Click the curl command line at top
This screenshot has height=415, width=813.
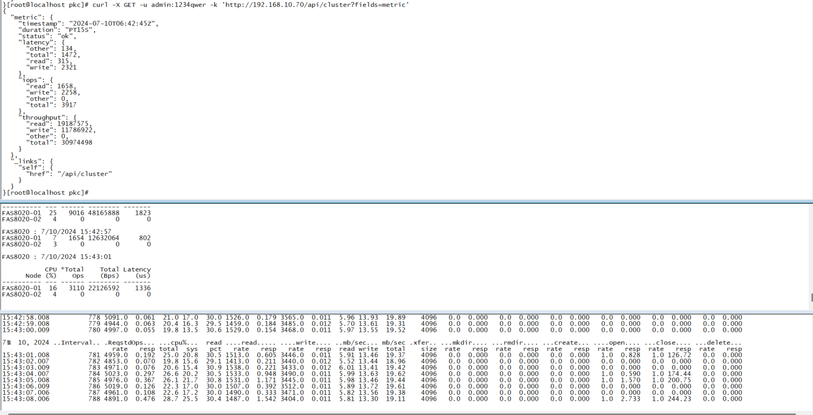[x=206, y=4]
